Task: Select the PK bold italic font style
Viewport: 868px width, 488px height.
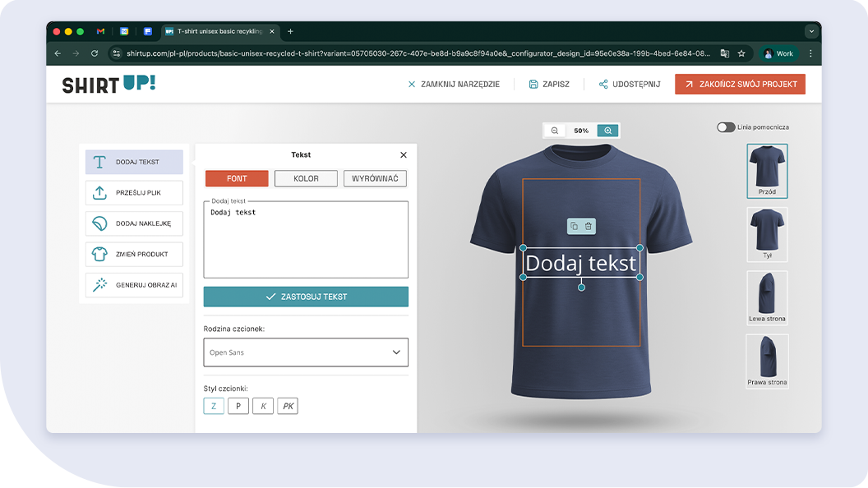Action: (288, 406)
